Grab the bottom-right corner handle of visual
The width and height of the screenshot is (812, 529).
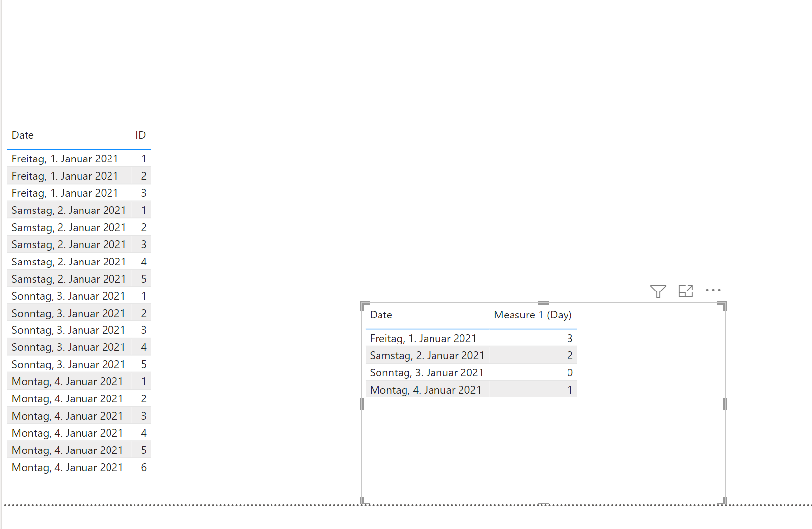[723, 501]
